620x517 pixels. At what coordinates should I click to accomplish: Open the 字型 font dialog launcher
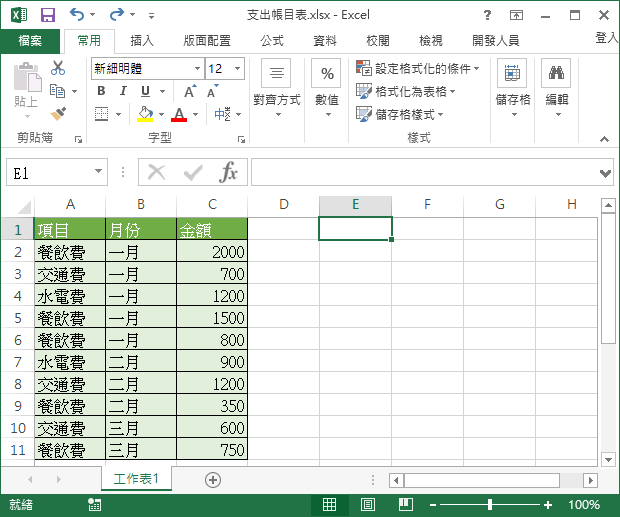(241, 139)
